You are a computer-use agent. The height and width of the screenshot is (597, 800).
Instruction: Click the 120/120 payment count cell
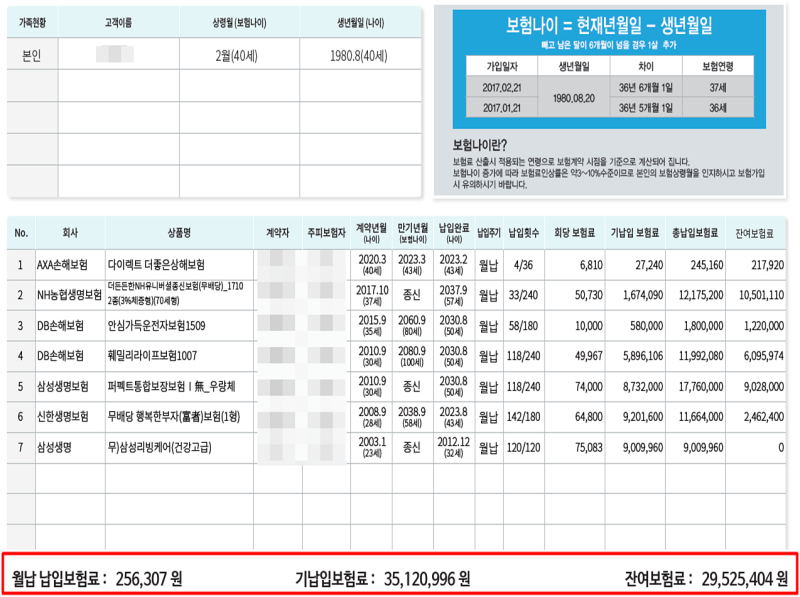coord(523,447)
